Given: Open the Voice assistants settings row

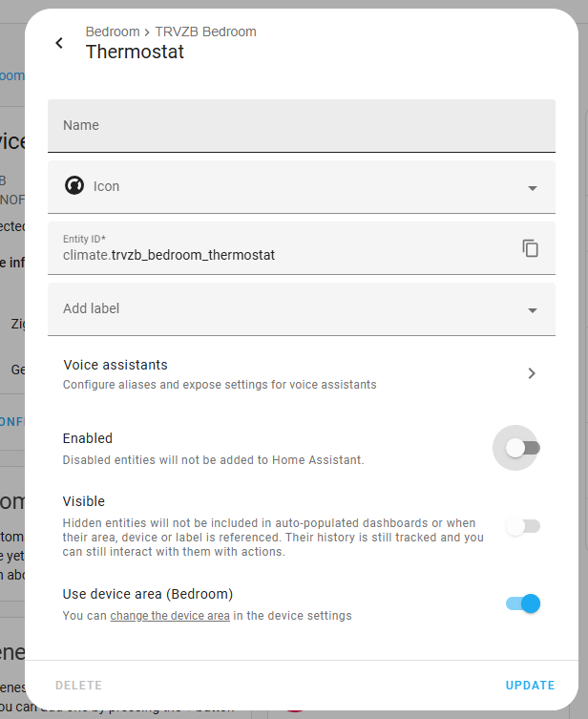Looking at the screenshot, I should pyautogui.click(x=302, y=373).
